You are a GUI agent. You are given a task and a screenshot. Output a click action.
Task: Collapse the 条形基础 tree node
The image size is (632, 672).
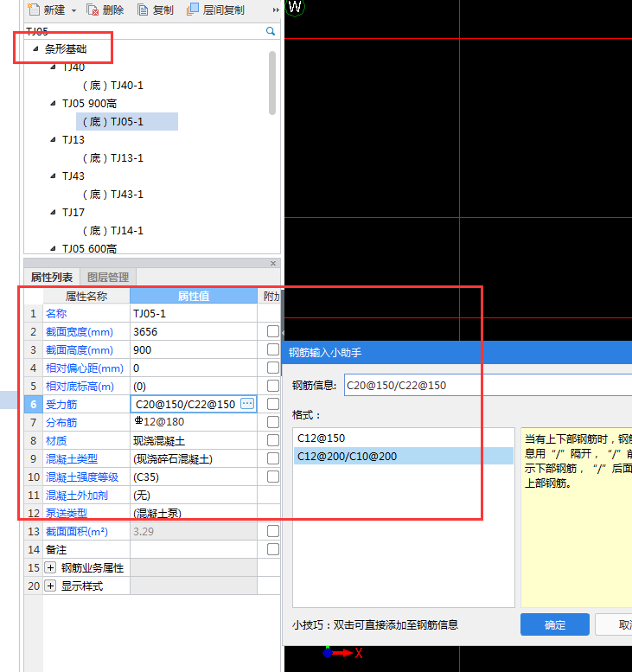36,48
